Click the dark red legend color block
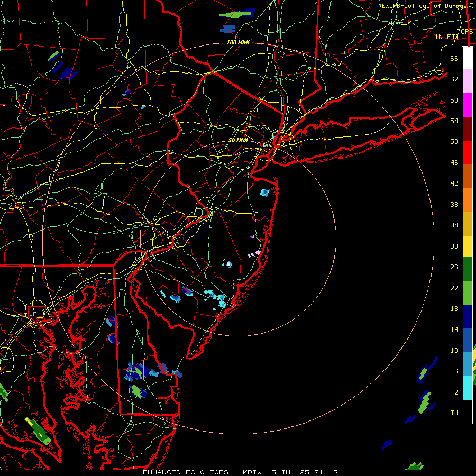 click(467, 129)
